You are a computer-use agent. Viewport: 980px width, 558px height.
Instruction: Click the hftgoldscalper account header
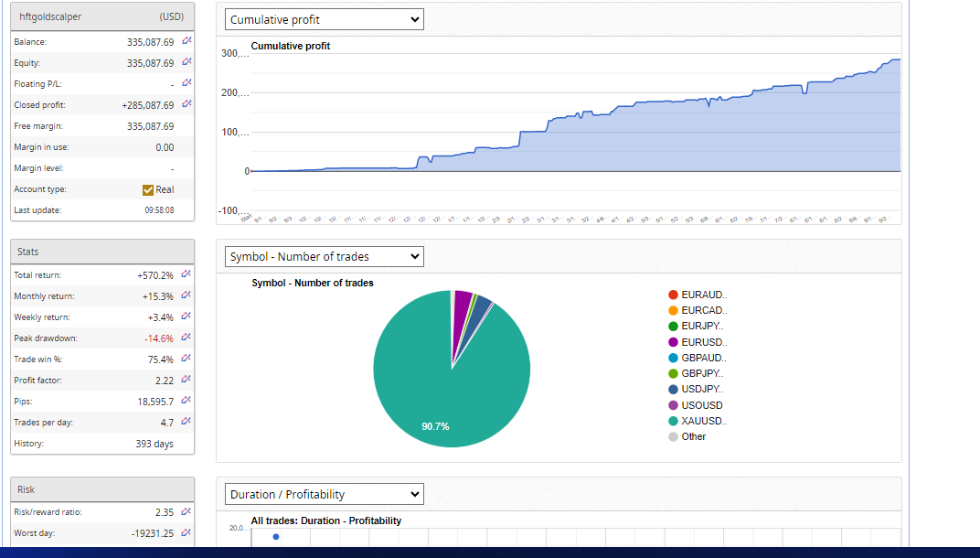click(x=102, y=16)
